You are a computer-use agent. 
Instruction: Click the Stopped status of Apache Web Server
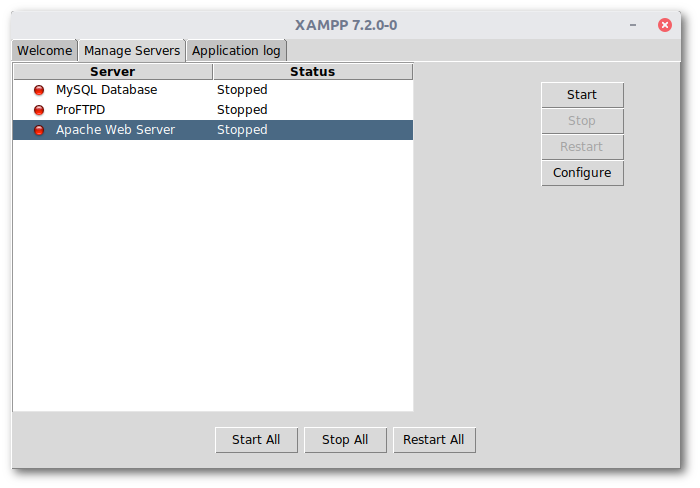point(242,130)
